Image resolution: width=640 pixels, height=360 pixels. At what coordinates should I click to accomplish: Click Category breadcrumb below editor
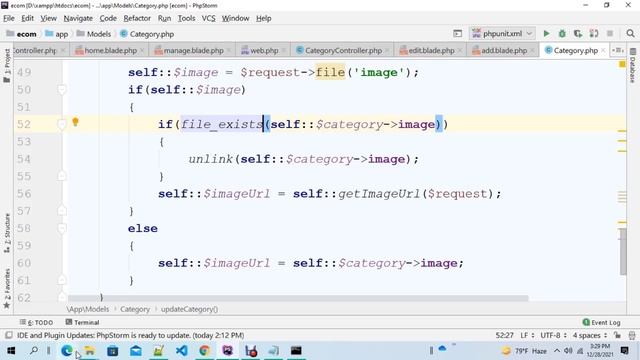click(x=135, y=309)
